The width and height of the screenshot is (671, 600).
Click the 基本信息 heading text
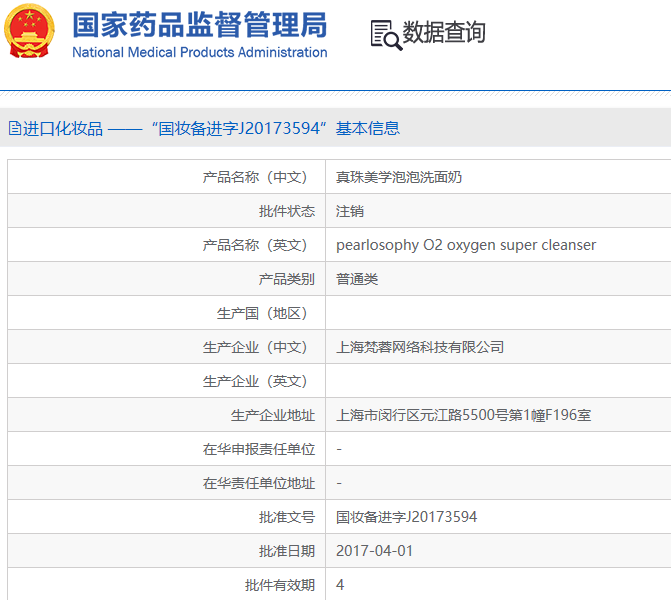[x=368, y=128]
